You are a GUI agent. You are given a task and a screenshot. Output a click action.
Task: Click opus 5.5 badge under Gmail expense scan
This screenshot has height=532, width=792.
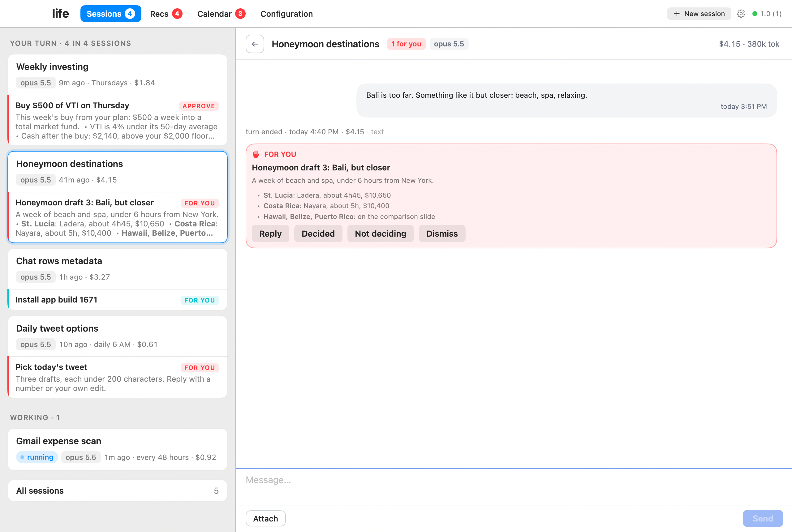point(81,457)
